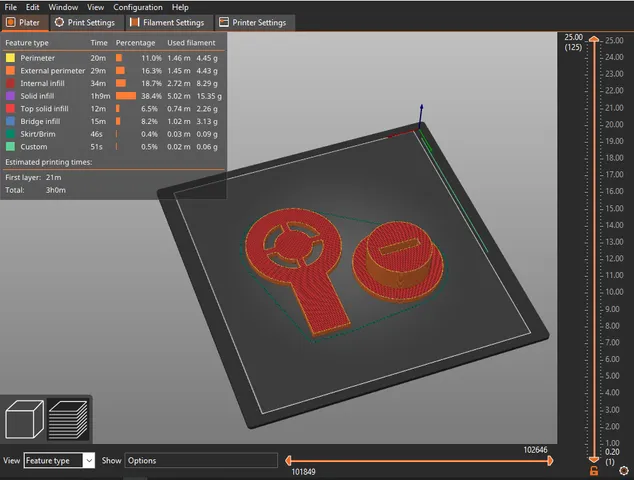Open the Edit menu
The width and height of the screenshot is (634, 480).
(x=32, y=7)
